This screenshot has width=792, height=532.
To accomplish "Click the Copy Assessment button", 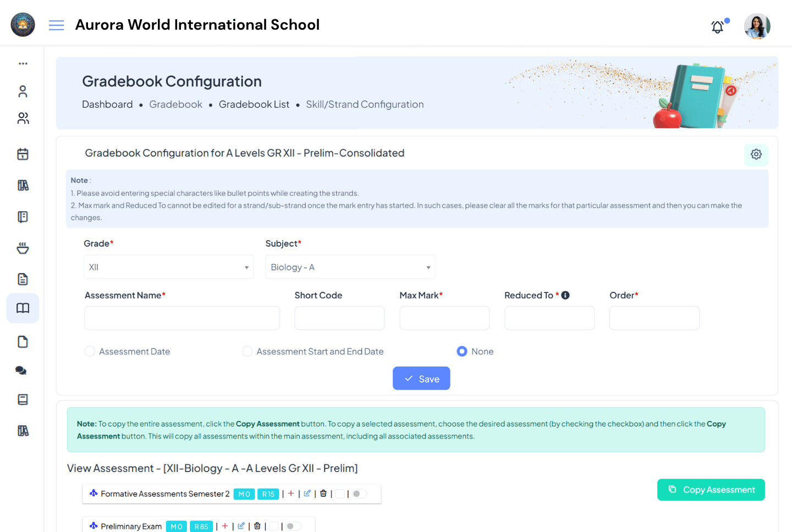I will pos(711,490).
